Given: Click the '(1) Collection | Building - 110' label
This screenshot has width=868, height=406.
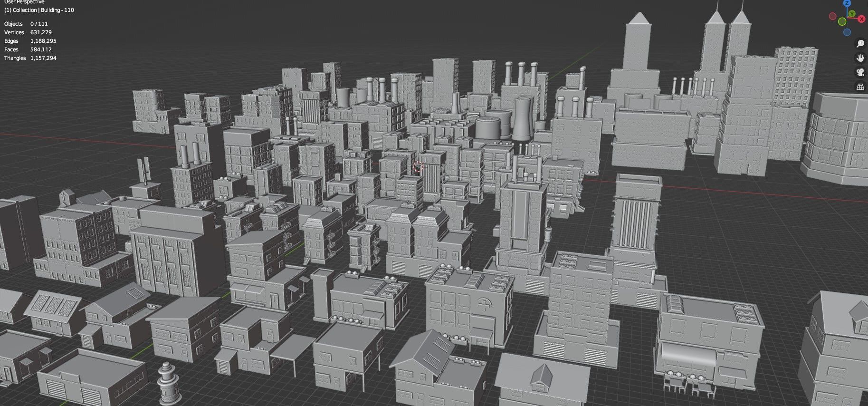Looking at the screenshot, I should coord(39,10).
